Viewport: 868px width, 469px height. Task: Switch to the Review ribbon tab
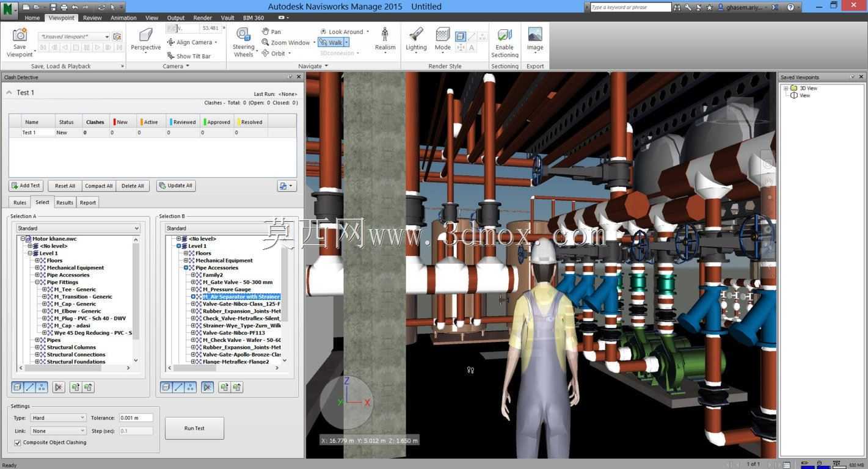point(92,18)
